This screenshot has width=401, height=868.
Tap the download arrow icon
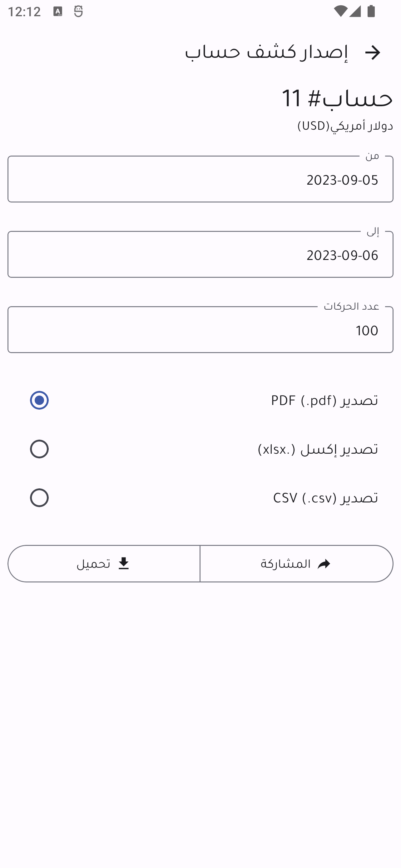pos(124,563)
